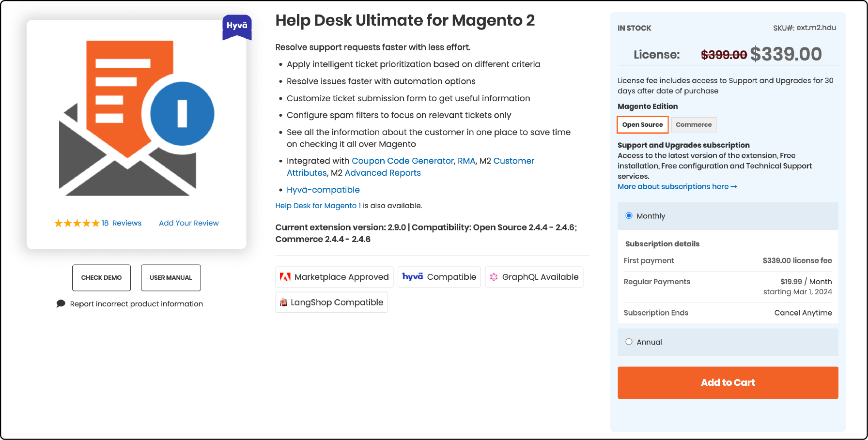The image size is (868, 440).
Task: Click the Help Desk envelope product image
Action: coord(137,118)
